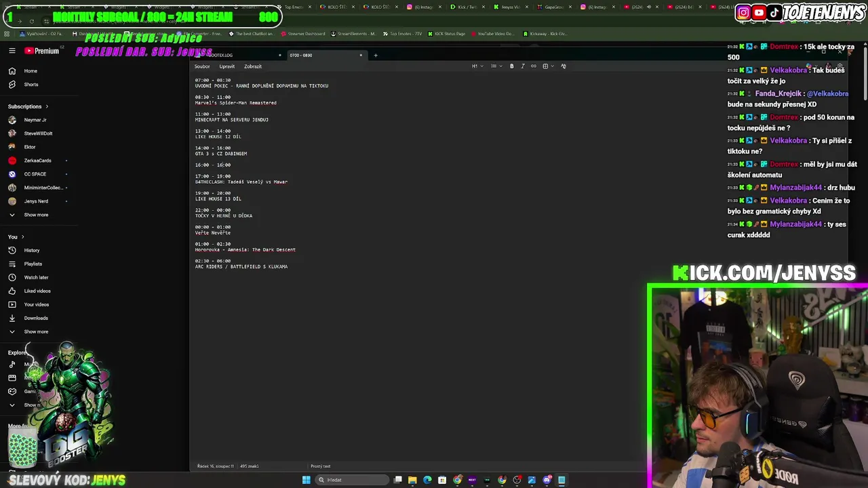Click the line MINECRAFT NA SERVERU JENDUJ
The image size is (868, 488).
click(232, 120)
